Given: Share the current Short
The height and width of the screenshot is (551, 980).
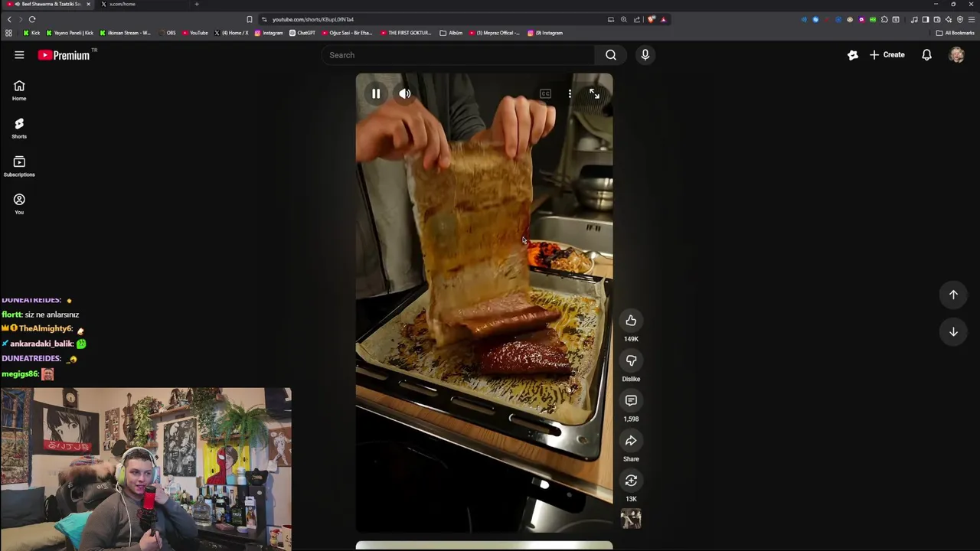Looking at the screenshot, I should tap(631, 441).
